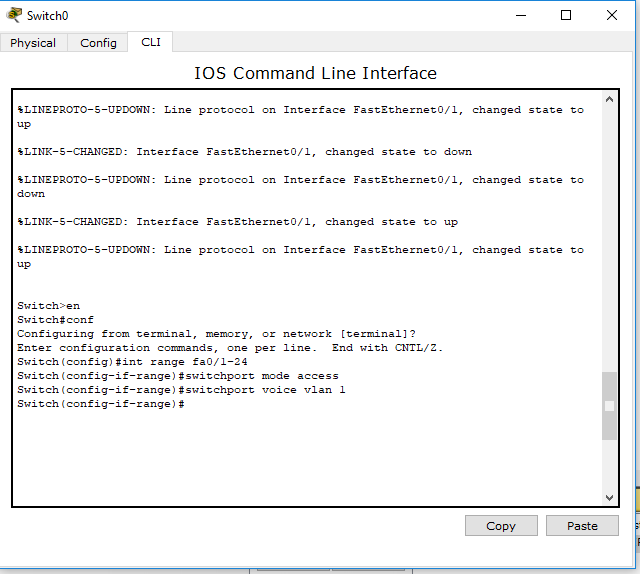Screen dimensions: 640x574
Task: Click the Copy button
Action: [501, 525]
